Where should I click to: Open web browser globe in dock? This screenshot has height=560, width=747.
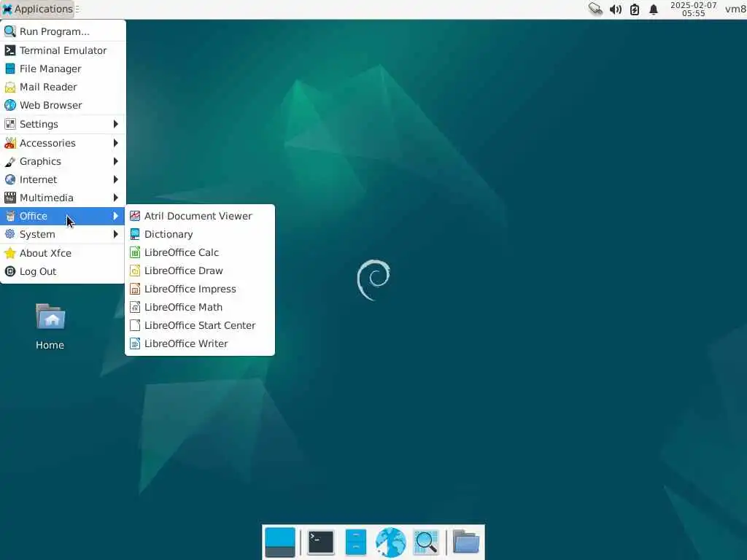[x=391, y=542]
